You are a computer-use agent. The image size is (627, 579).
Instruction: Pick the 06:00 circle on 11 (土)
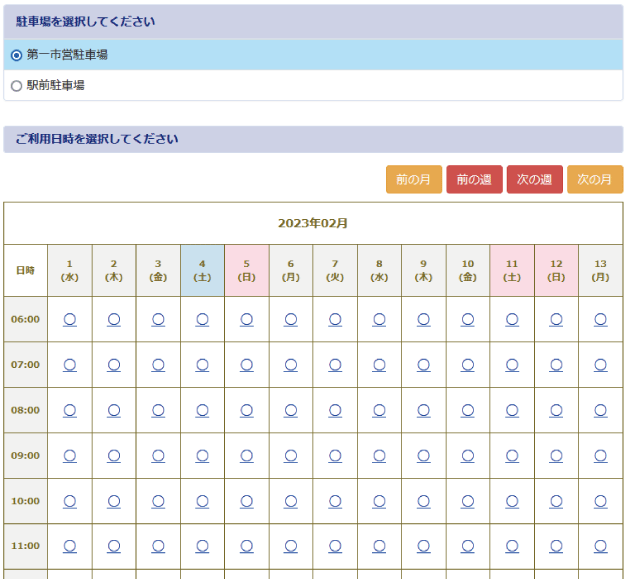[512, 319]
